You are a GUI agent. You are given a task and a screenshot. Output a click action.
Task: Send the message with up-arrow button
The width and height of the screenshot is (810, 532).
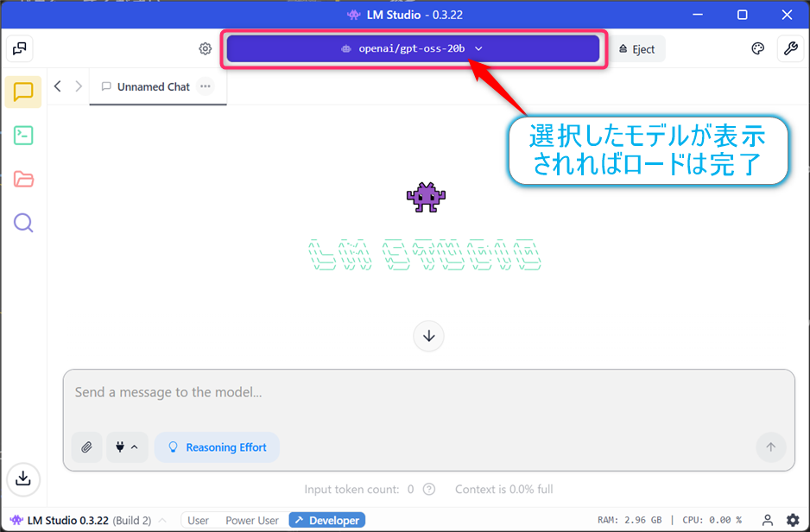tap(771, 447)
